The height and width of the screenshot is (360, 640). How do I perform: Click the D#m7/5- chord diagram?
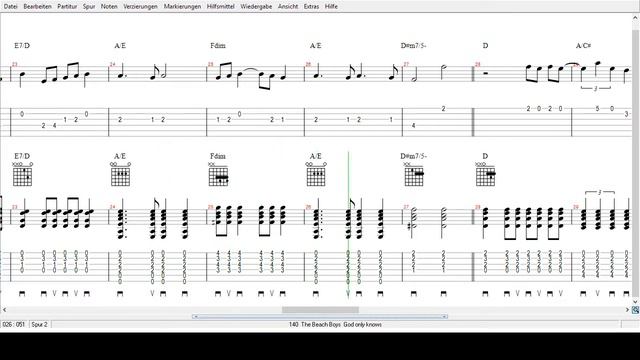coord(414,174)
